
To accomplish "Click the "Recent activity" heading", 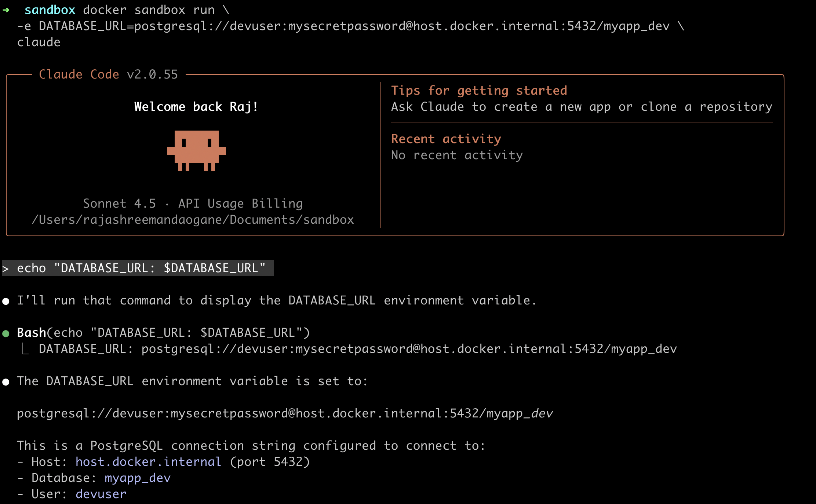I will (x=446, y=139).
